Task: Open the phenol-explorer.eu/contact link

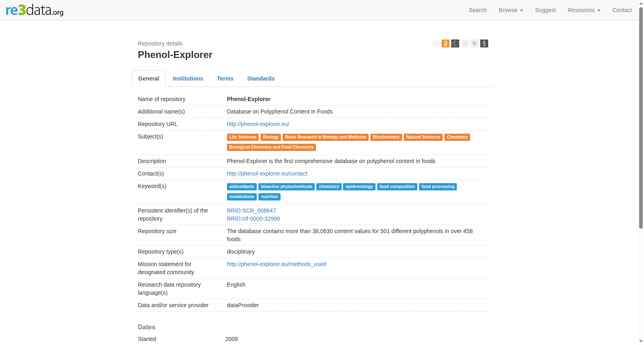Action: (267, 174)
